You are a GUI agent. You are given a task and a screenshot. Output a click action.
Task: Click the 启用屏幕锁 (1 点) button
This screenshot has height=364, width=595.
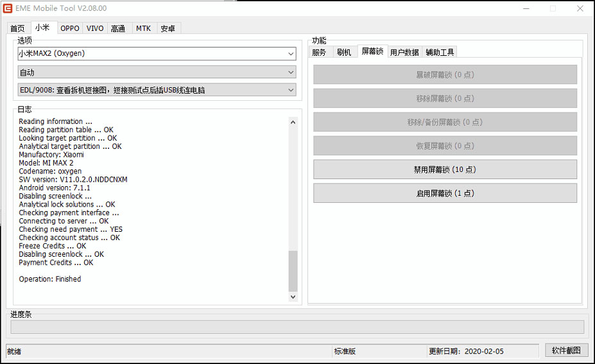(445, 193)
